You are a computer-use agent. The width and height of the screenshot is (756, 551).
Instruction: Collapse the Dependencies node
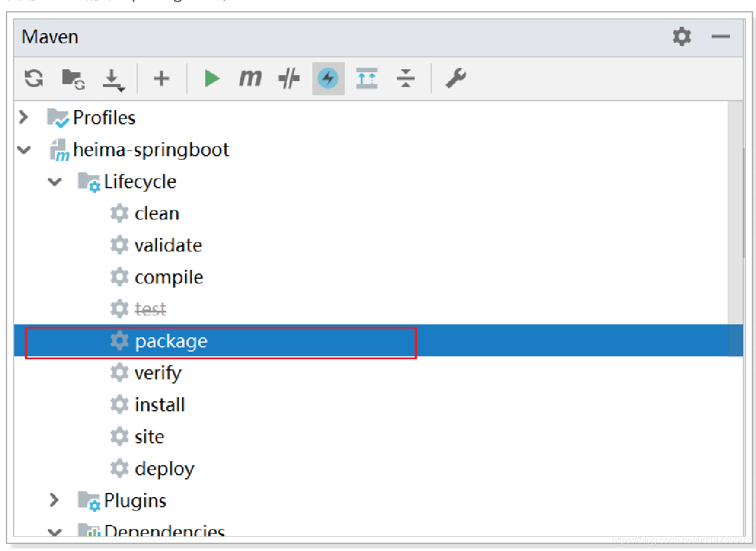pyautogui.click(x=55, y=532)
